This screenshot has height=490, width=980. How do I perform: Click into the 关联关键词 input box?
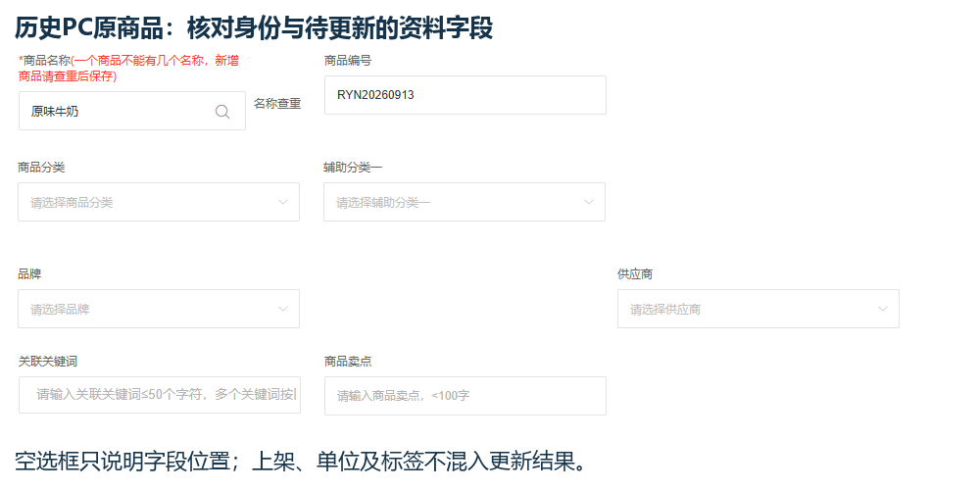pos(160,394)
